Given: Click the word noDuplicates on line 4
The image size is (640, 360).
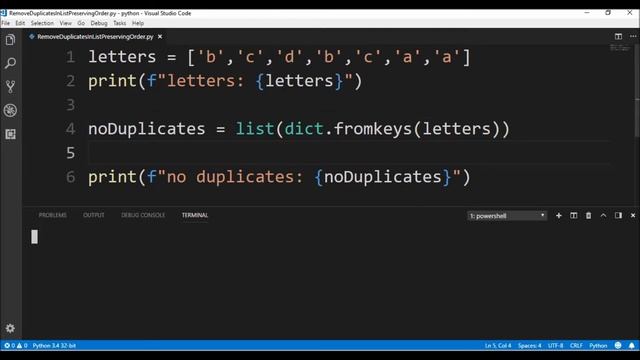Looking at the screenshot, I should pyautogui.click(x=147, y=129).
